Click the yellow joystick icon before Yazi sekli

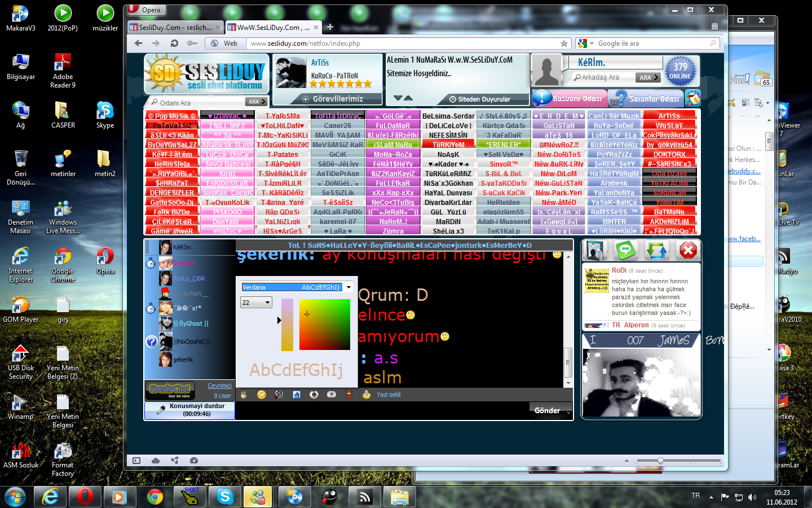click(x=367, y=395)
